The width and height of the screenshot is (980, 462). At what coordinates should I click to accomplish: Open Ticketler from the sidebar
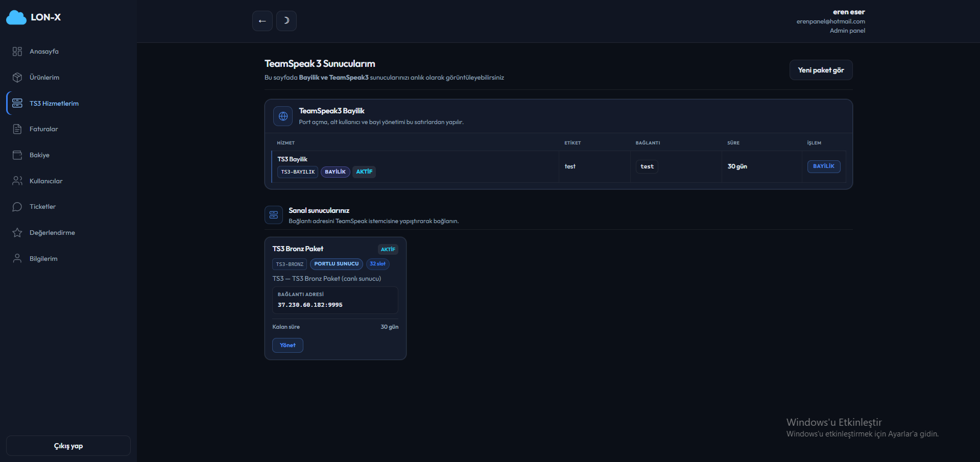[x=68, y=207]
